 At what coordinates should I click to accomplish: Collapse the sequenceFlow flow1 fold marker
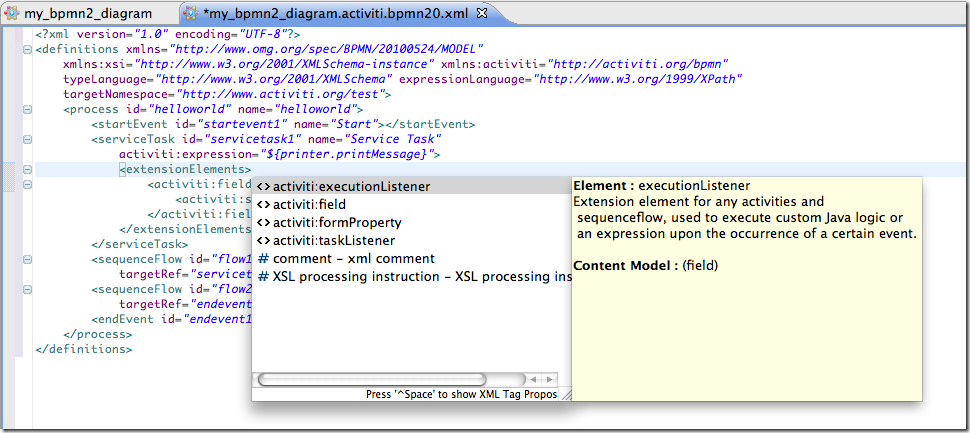(x=27, y=260)
